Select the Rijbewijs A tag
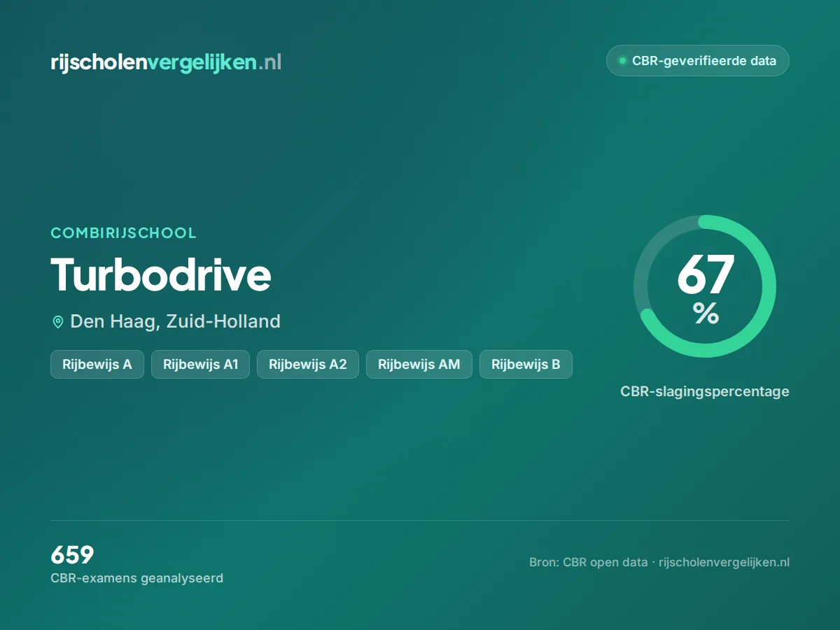This screenshot has width=840, height=630. [x=97, y=364]
